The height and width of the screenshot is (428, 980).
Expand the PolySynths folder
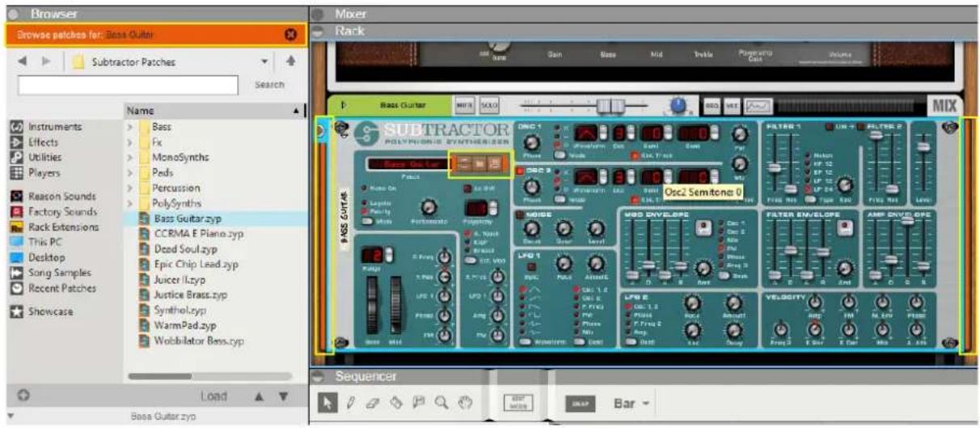tap(129, 203)
